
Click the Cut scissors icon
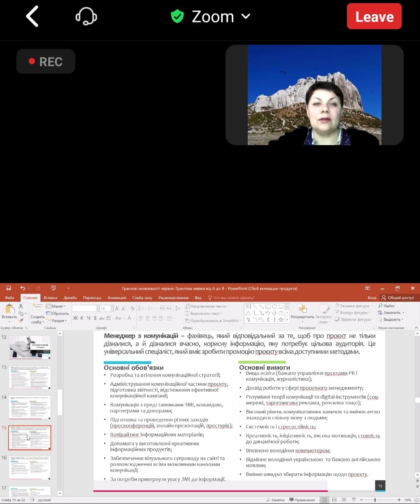click(x=21, y=306)
